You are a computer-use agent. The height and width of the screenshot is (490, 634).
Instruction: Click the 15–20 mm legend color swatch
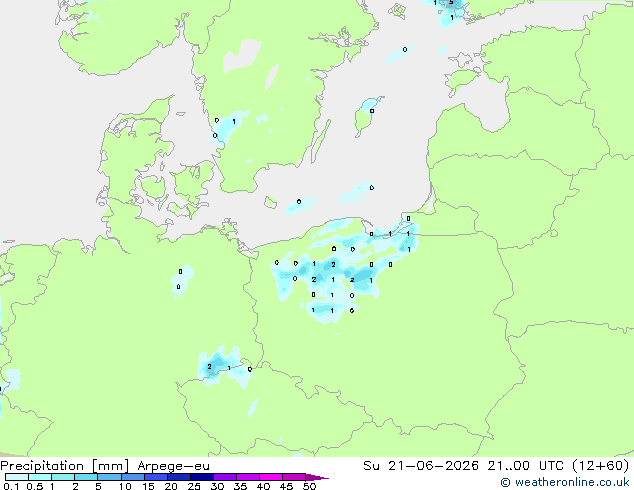(x=155, y=477)
